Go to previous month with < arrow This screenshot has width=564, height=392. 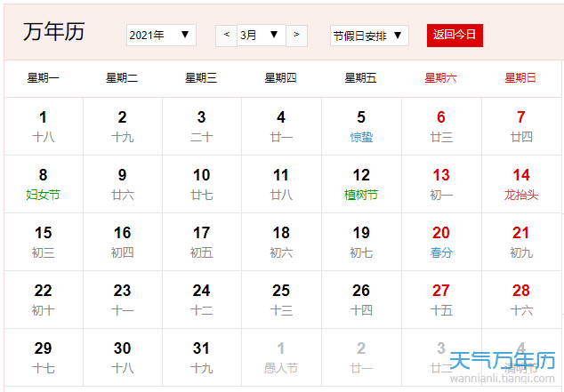[226, 36]
